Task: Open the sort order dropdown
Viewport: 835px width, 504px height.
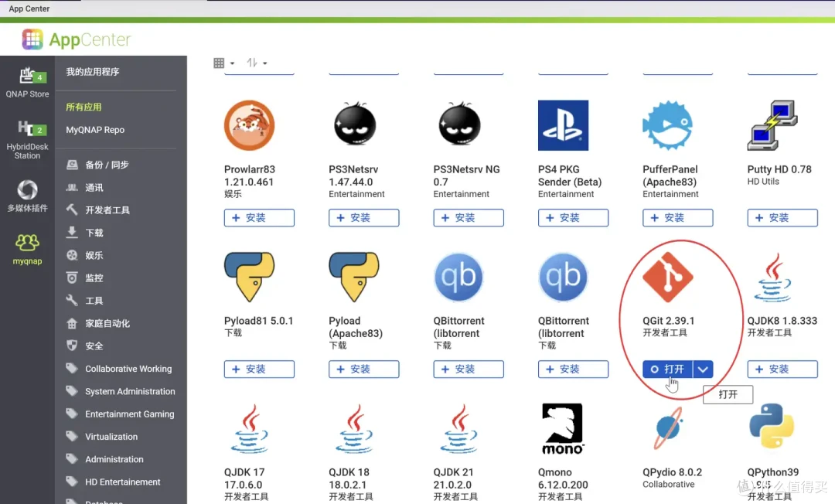Action: 257,63
